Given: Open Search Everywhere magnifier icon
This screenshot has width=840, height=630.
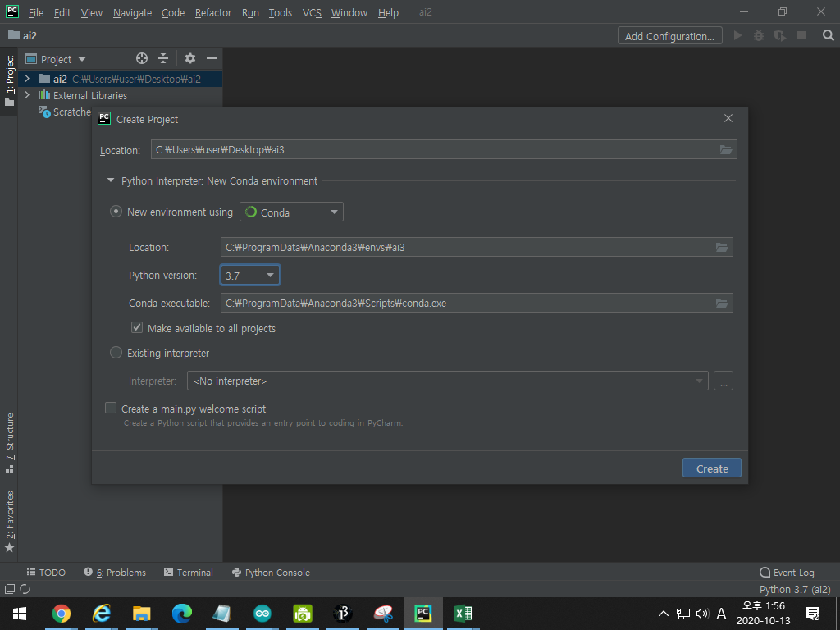Looking at the screenshot, I should (x=829, y=35).
